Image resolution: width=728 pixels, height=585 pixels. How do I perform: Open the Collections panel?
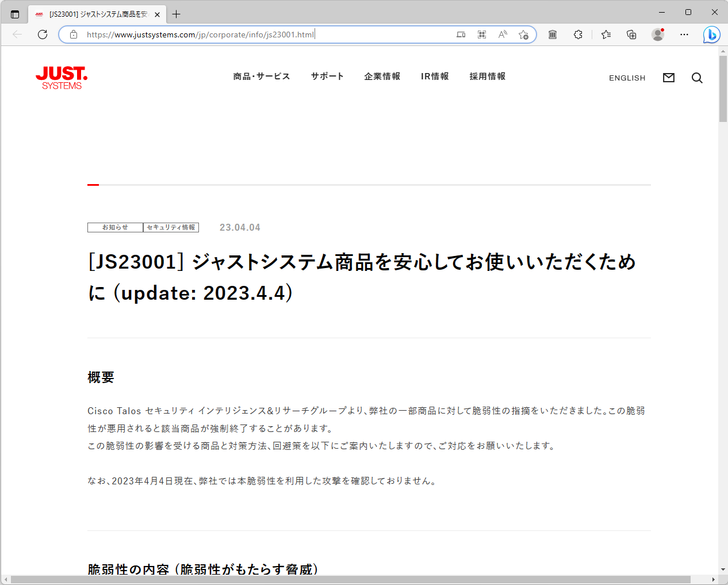pos(631,35)
